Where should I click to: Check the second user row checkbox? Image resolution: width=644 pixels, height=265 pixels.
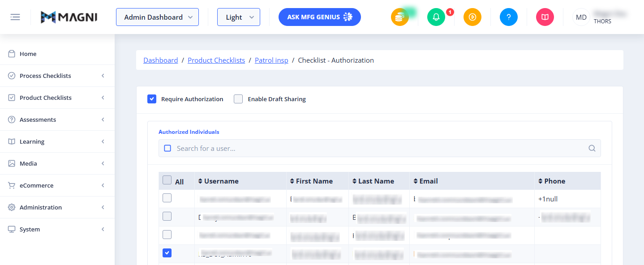(x=167, y=216)
